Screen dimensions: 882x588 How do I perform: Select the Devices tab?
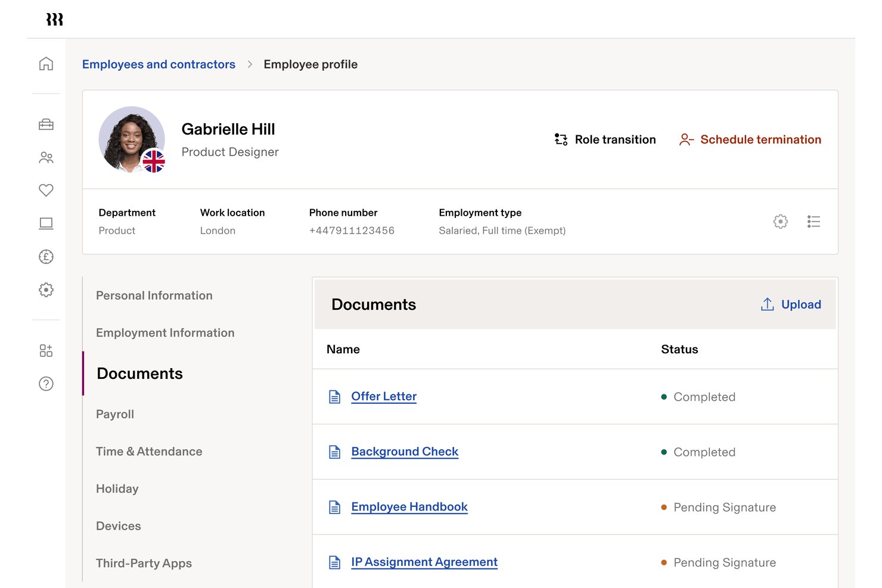119,526
